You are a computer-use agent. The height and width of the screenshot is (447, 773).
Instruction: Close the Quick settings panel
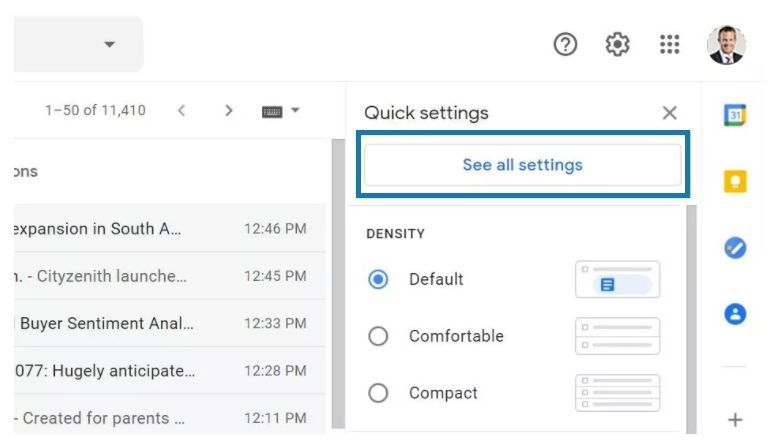669,113
